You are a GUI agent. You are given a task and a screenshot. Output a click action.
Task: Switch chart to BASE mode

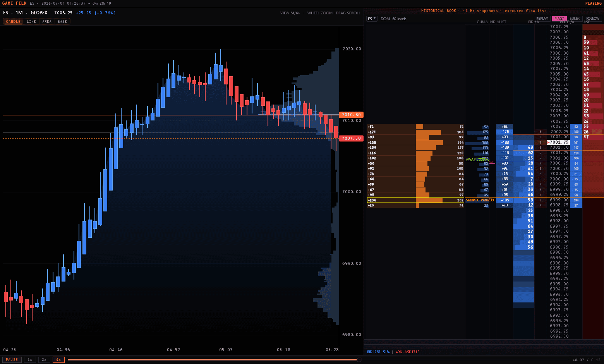pyautogui.click(x=62, y=22)
